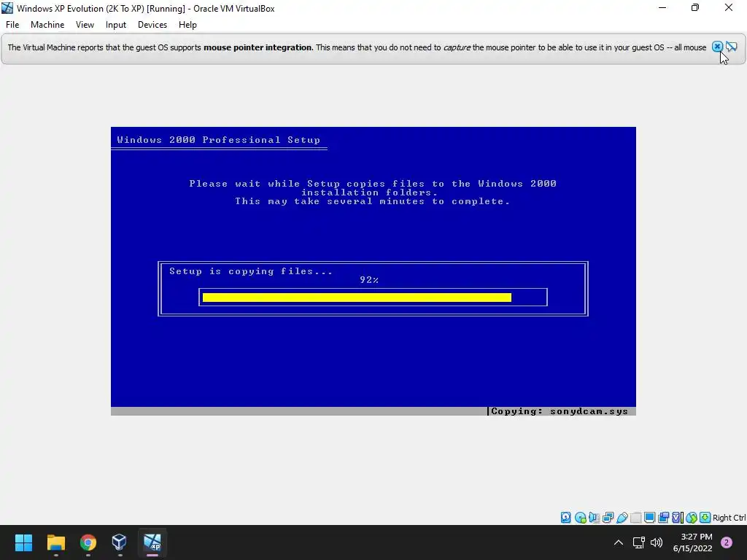The image size is (747, 560).
Task: Open the notification center badge
Action: click(727, 542)
